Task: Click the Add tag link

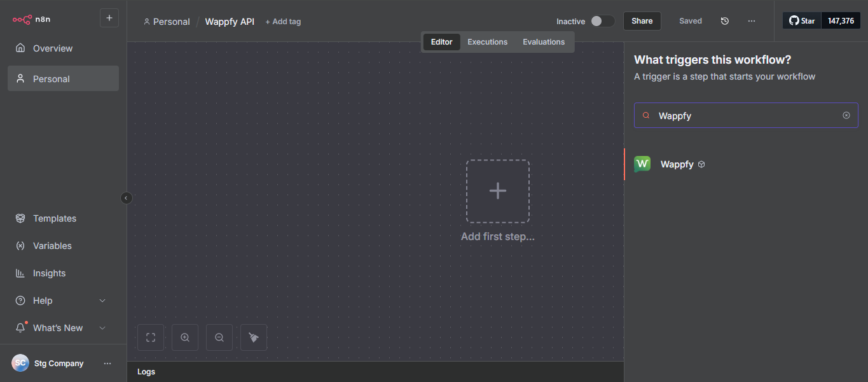Action: point(283,22)
